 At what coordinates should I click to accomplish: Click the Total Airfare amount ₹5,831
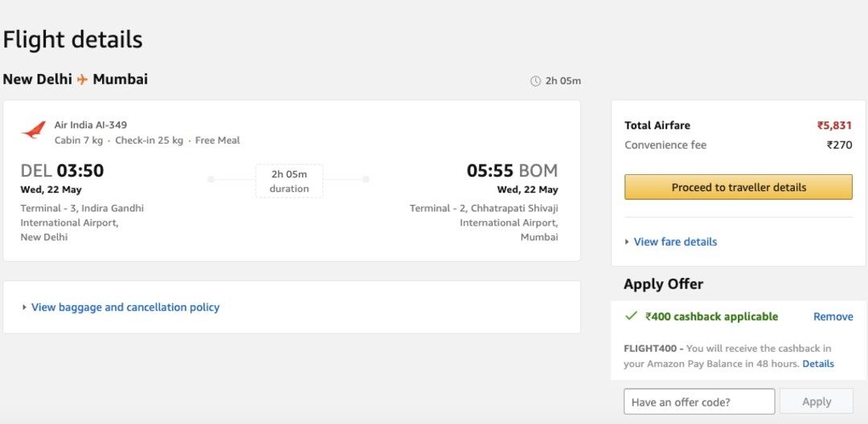pos(834,125)
